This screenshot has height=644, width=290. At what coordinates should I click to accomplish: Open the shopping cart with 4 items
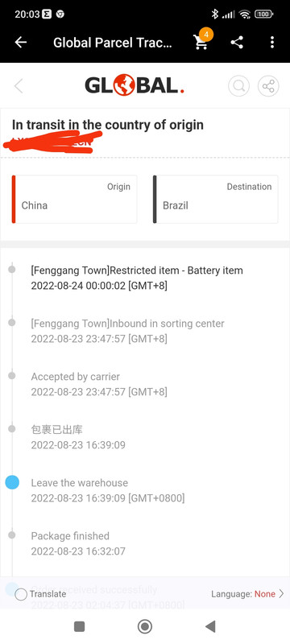pyautogui.click(x=201, y=41)
